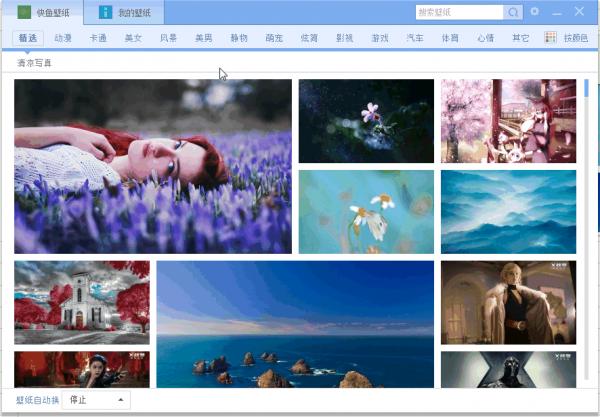Open the woman in purple flowers wallpaper
The height and width of the screenshot is (417, 600).
[x=153, y=166]
